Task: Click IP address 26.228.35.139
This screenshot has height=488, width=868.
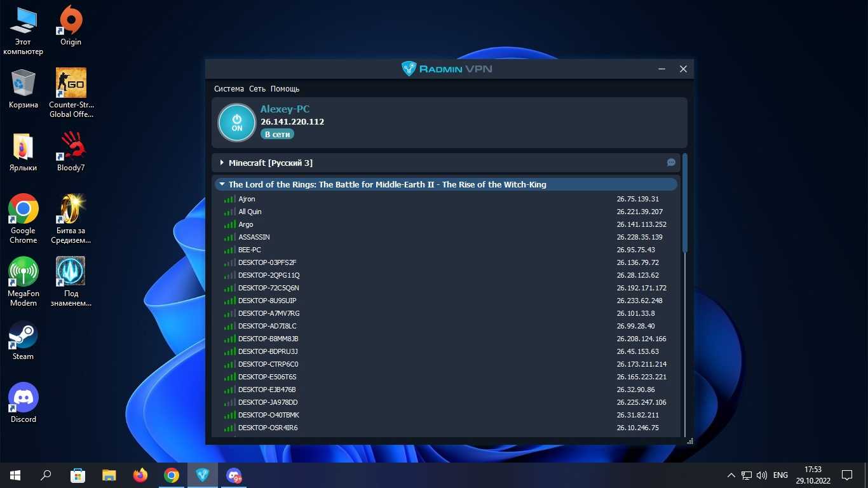Action: [639, 237]
